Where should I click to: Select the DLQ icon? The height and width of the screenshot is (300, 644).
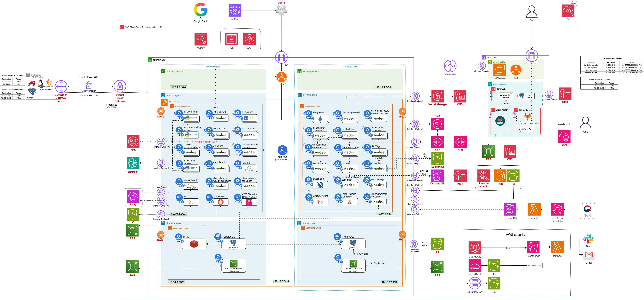tap(460, 142)
